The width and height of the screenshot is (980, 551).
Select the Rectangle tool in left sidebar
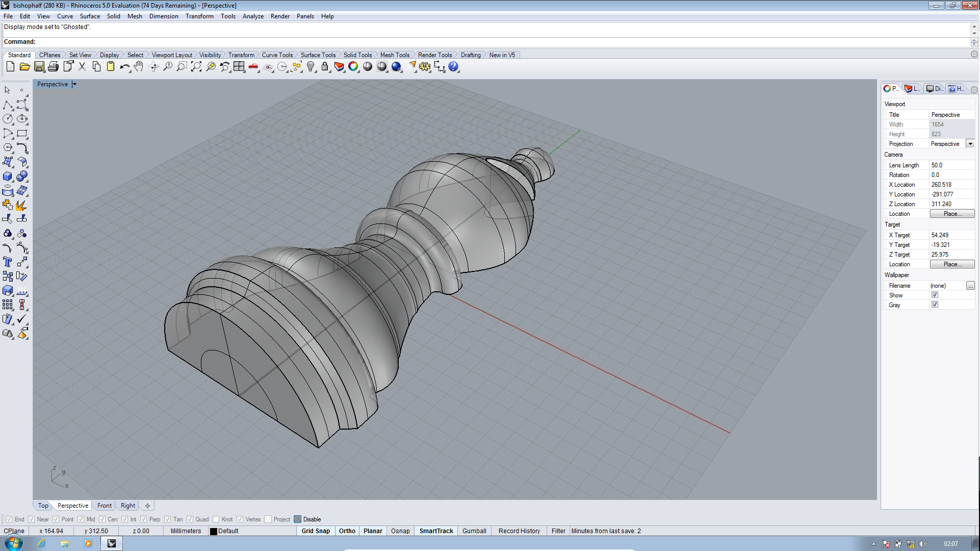coord(22,134)
